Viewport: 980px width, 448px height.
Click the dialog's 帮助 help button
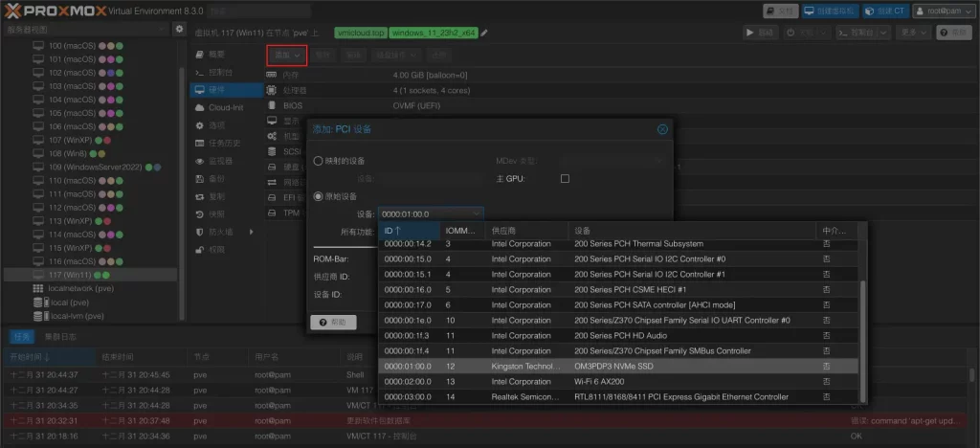coord(333,323)
